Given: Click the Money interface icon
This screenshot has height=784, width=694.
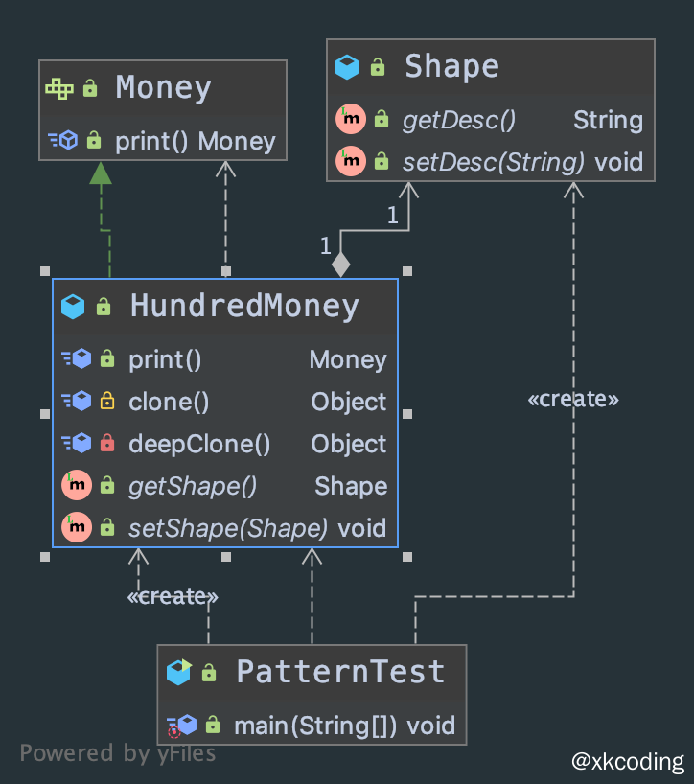Looking at the screenshot, I should (59, 88).
